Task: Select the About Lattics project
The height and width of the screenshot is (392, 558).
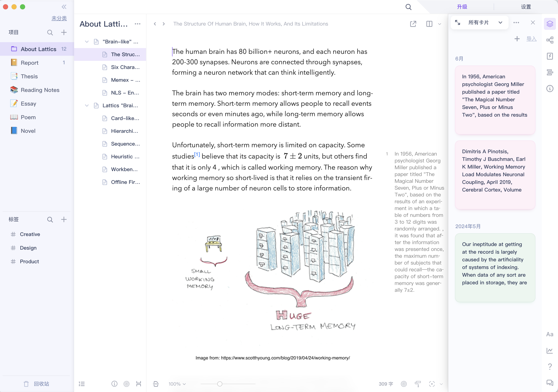Action: coord(37,49)
